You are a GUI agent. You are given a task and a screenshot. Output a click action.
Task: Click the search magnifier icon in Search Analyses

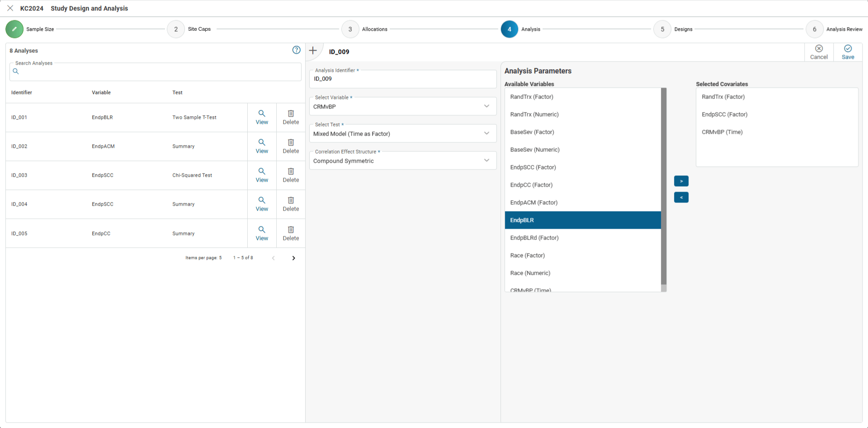16,71
